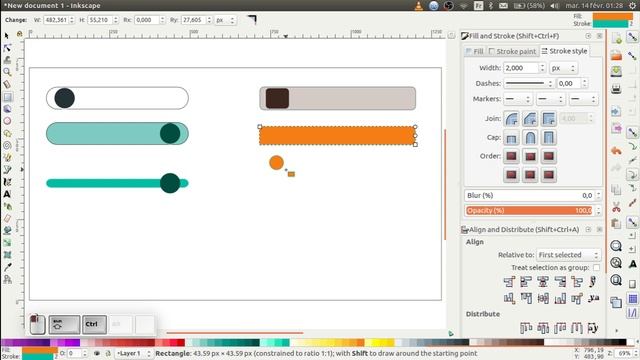This screenshot has height=360, width=640.
Task: Click the Cut scissors icon
Action: 616,207
